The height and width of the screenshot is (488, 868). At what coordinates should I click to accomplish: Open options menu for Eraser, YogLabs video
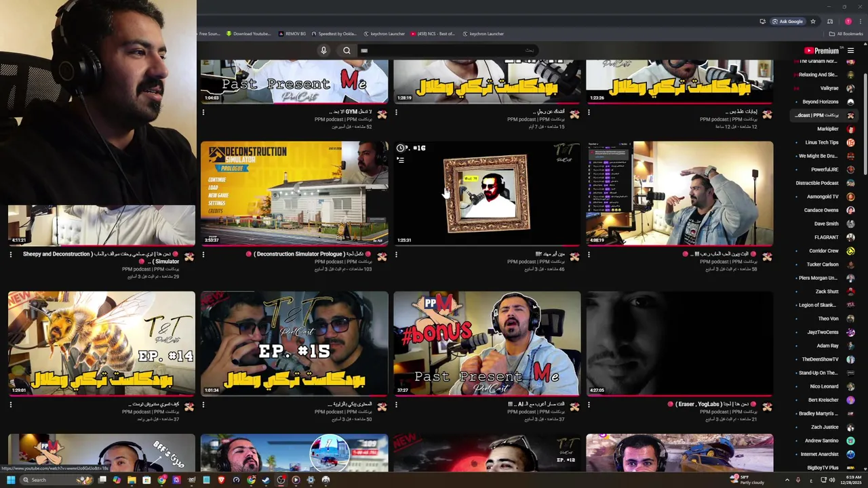pyautogui.click(x=589, y=405)
